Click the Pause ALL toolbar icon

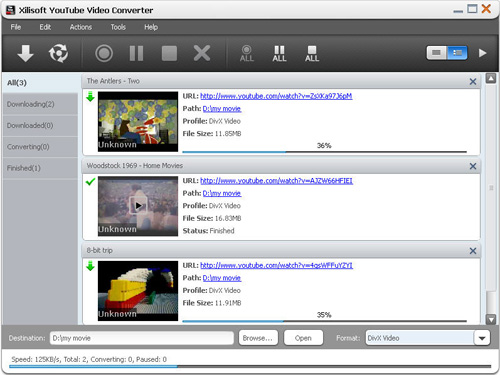coord(279,53)
